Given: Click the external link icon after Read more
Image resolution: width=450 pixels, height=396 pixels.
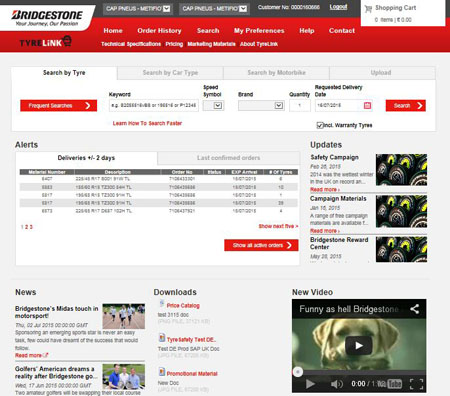Looking at the screenshot, I should 46,355.
